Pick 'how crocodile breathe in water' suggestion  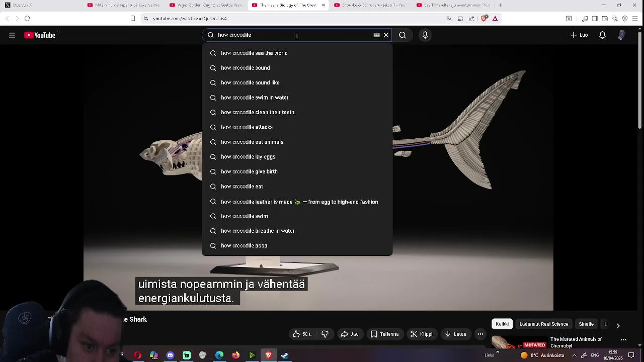pos(297,231)
